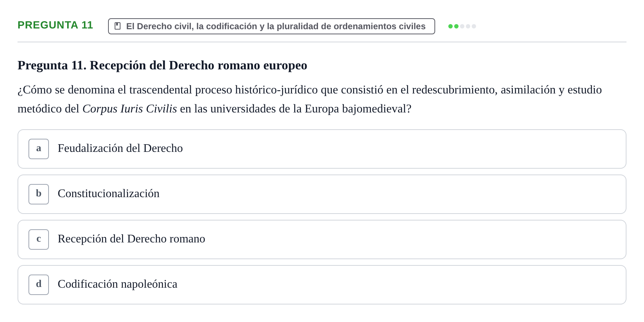
Task: Select answer letter box 'c'
Action: click(x=39, y=239)
